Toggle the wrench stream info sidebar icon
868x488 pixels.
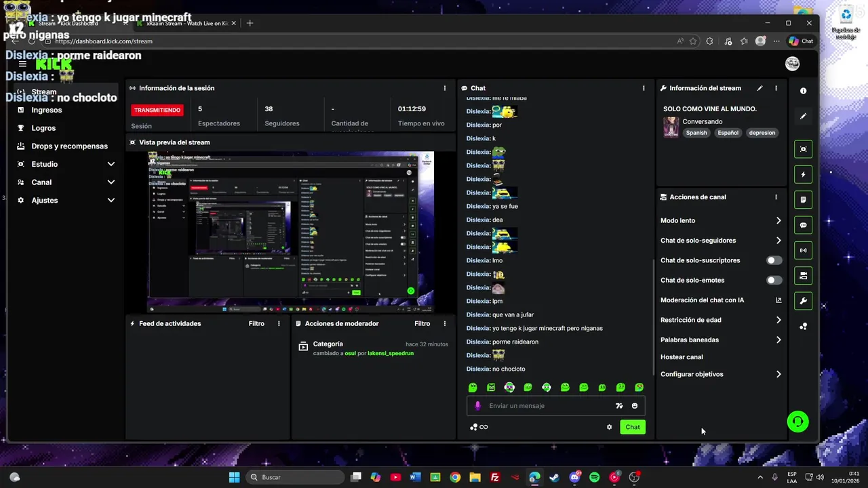803,301
